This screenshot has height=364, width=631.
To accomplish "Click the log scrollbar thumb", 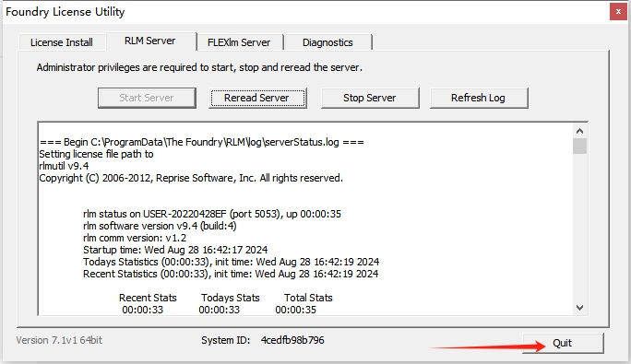I will pyautogui.click(x=579, y=146).
